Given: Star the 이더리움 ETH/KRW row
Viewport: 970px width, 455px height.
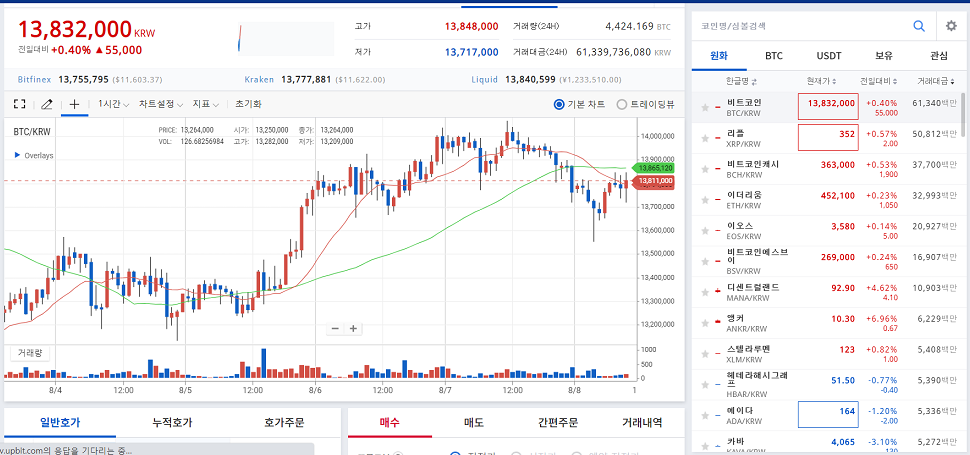Looking at the screenshot, I should [704, 200].
